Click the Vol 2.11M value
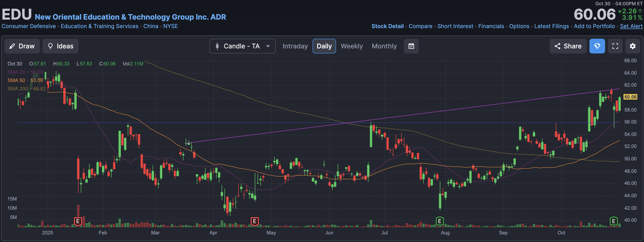The width and height of the screenshot is (644, 242). click(x=133, y=64)
